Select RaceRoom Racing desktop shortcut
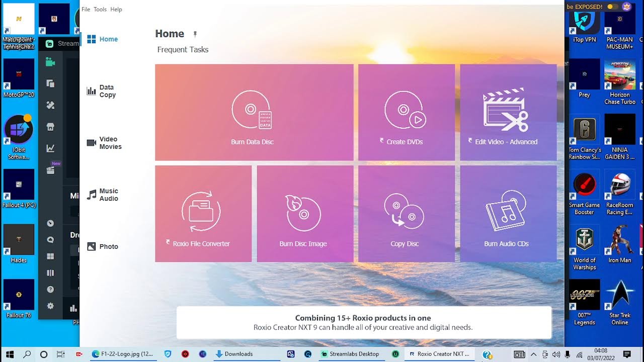Viewport: 644px width, 362px height. (619, 192)
